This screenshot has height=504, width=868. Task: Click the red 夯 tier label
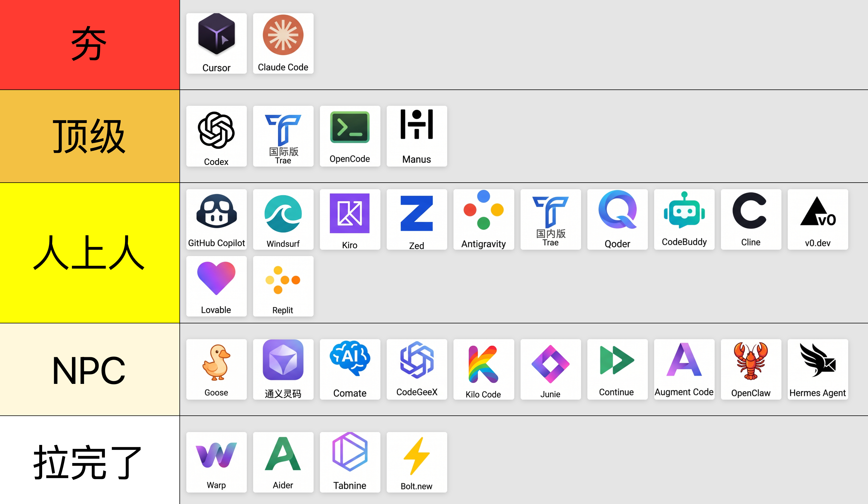point(89,45)
